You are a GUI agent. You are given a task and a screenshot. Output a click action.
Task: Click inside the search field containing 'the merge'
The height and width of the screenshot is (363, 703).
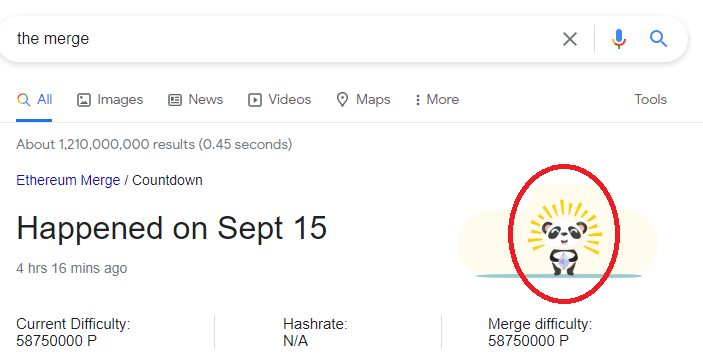(x=278, y=39)
